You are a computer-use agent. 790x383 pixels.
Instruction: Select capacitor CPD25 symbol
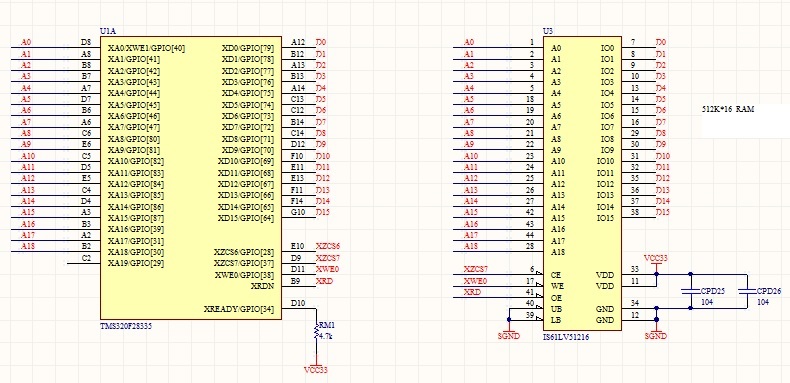pos(690,291)
